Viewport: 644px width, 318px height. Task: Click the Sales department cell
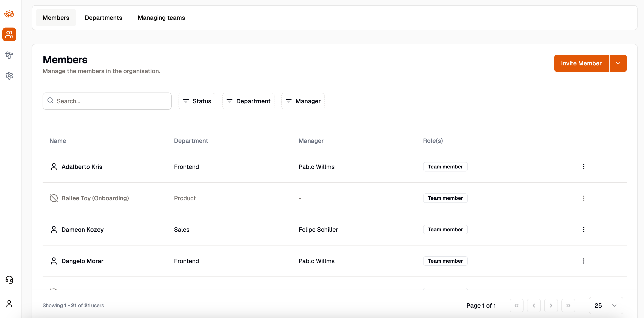(x=182, y=230)
